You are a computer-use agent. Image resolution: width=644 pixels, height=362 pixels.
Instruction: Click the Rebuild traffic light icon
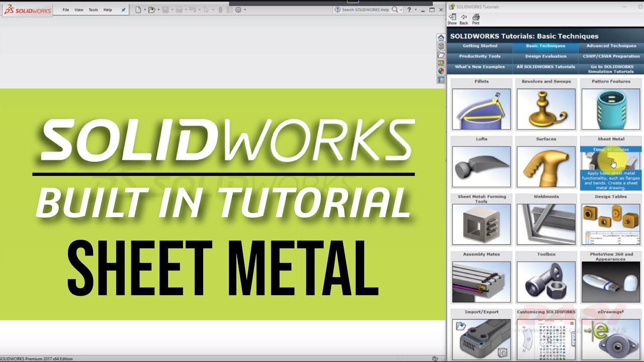[x=220, y=10]
